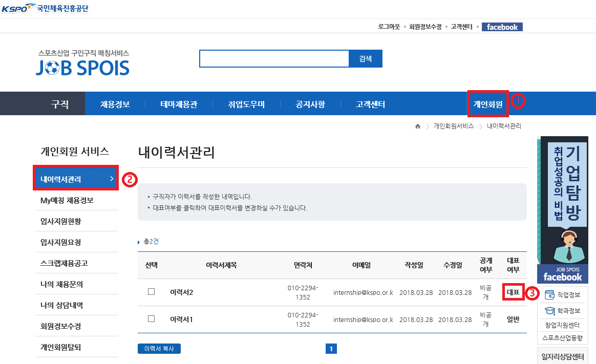Click the 이력서 복사 button
Image resolution: width=596 pixels, height=364 pixels.
(159, 349)
